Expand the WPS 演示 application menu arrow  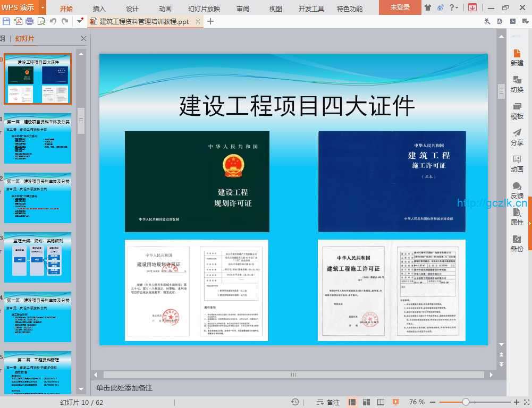tap(43, 7)
